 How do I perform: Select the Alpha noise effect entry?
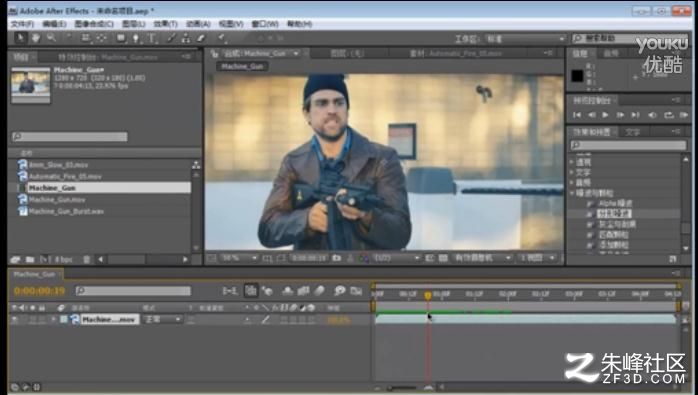click(615, 204)
